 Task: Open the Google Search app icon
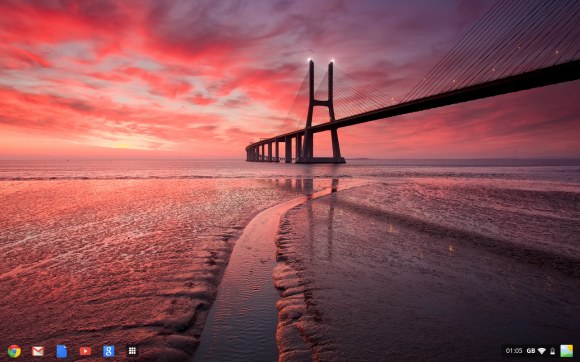108,351
